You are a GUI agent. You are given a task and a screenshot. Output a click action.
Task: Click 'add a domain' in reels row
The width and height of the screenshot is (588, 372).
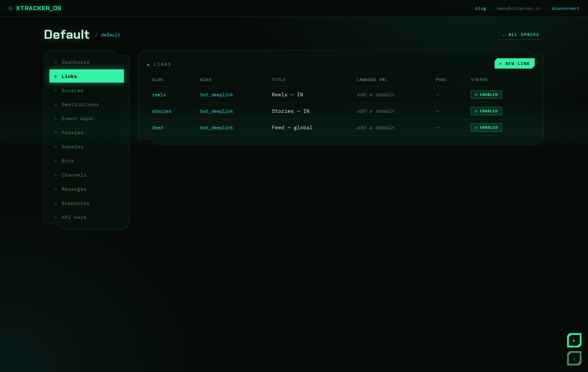[375, 95]
